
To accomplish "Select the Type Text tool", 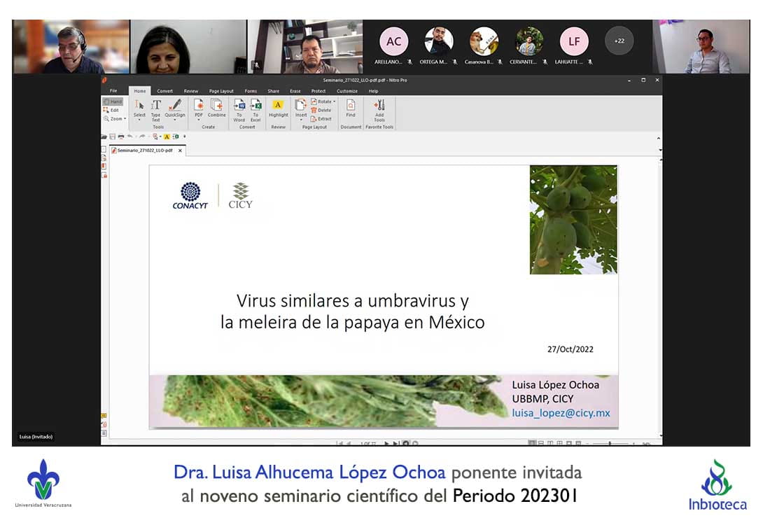I will [155, 108].
